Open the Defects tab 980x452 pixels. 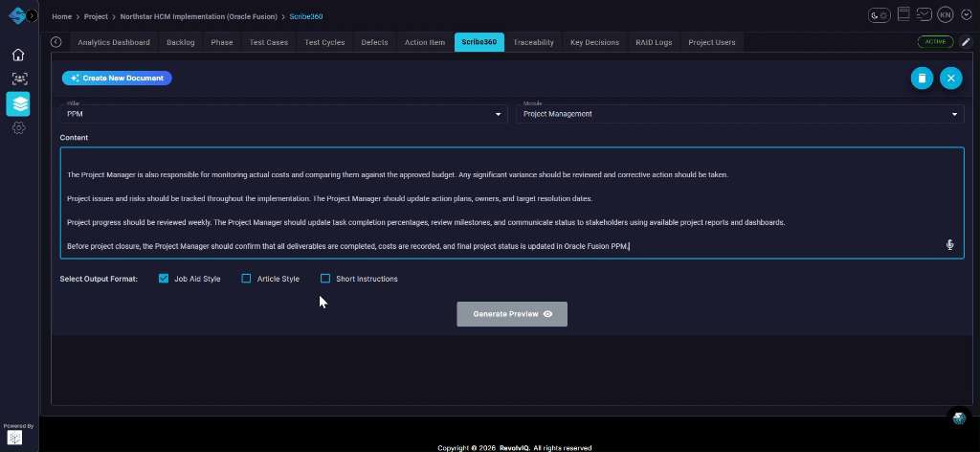[x=374, y=42]
